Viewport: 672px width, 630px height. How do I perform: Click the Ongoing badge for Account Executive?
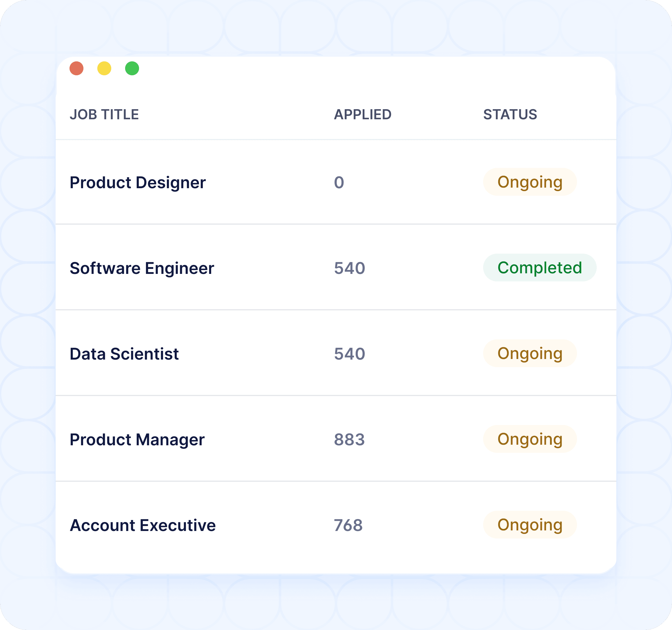[530, 525]
